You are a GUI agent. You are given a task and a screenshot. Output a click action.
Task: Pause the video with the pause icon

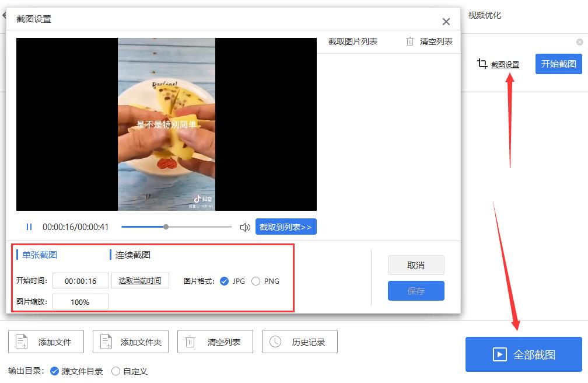click(x=29, y=227)
